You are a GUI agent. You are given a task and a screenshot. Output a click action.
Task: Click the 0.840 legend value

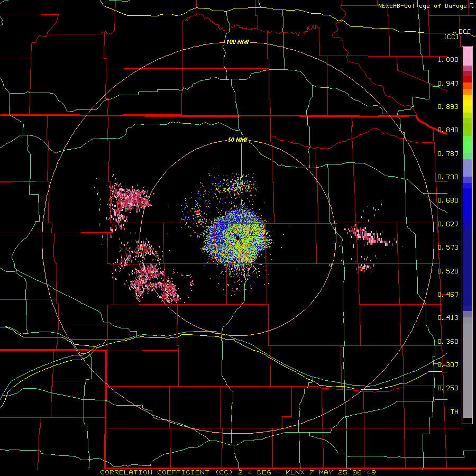point(448,130)
